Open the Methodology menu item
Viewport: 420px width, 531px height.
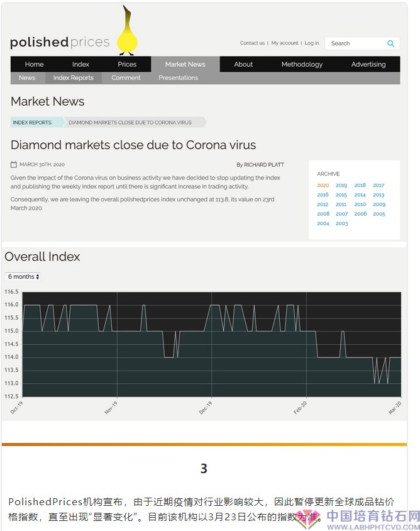coord(302,64)
